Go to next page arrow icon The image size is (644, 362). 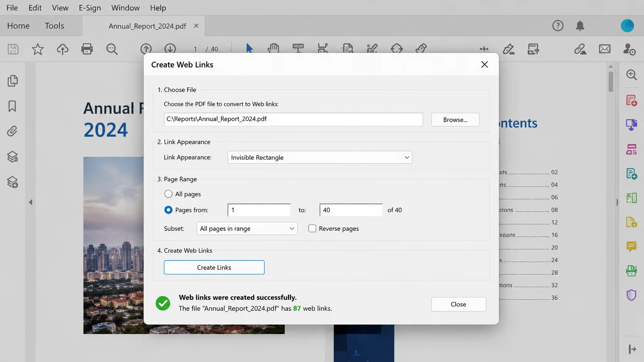tap(170, 49)
